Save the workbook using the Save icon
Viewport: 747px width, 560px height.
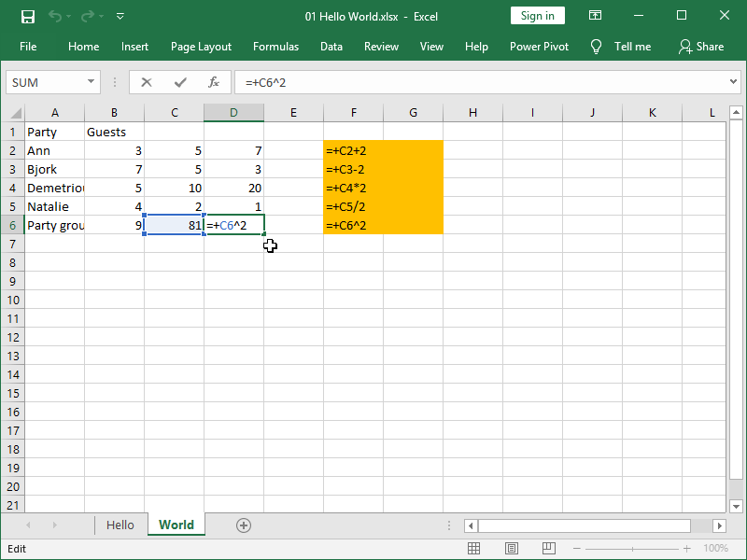pyautogui.click(x=27, y=16)
